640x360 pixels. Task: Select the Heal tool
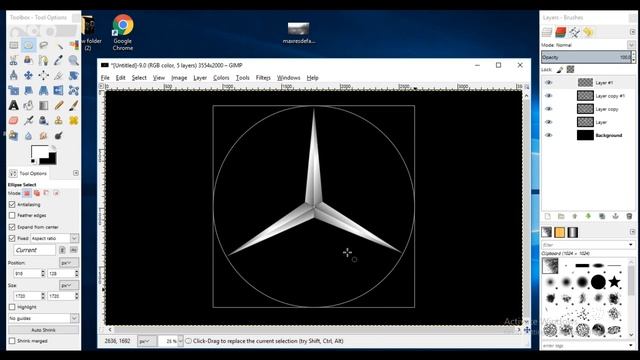pyautogui.click(x=73, y=120)
